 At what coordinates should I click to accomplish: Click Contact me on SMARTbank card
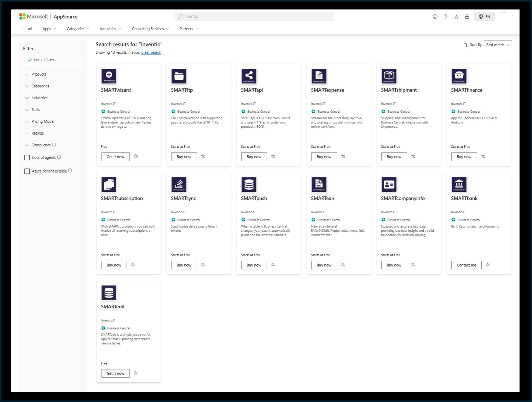[466, 265]
